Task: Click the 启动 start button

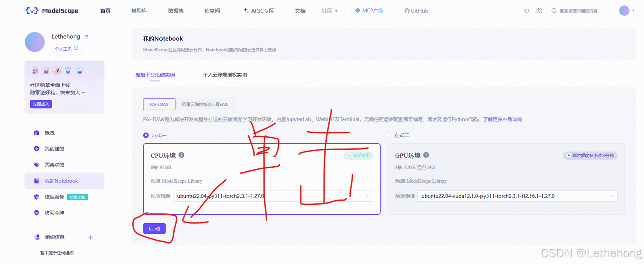Action: click(x=154, y=228)
